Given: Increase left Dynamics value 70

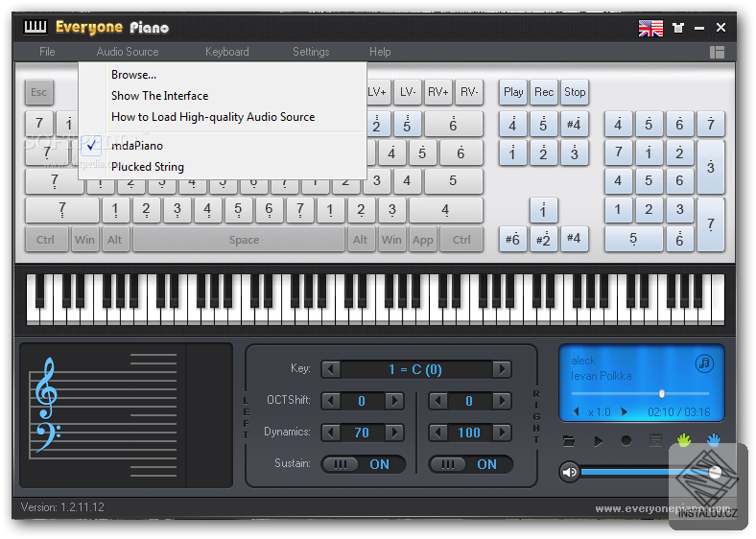Looking at the screenshot, I should point(394,433).
